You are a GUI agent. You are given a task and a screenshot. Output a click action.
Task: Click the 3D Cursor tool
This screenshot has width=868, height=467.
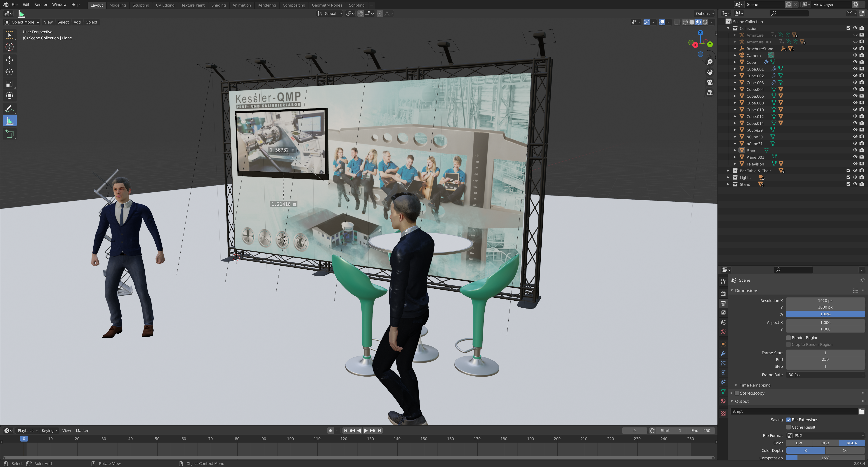(x=9, y=47)
